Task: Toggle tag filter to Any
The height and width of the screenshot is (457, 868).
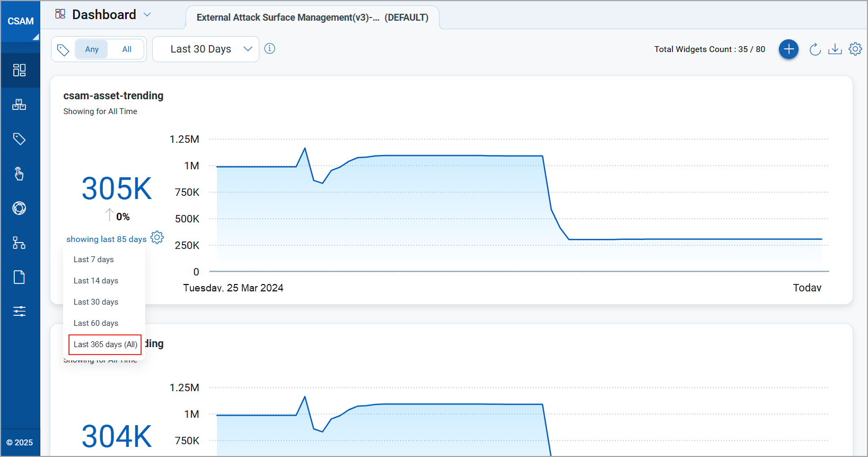Action: [92, 49]
